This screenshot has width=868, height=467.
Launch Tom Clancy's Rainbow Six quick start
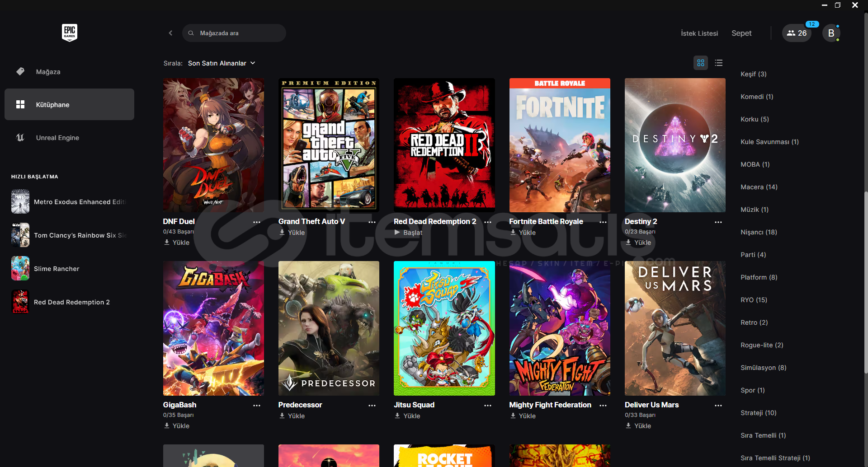point(69,235)
